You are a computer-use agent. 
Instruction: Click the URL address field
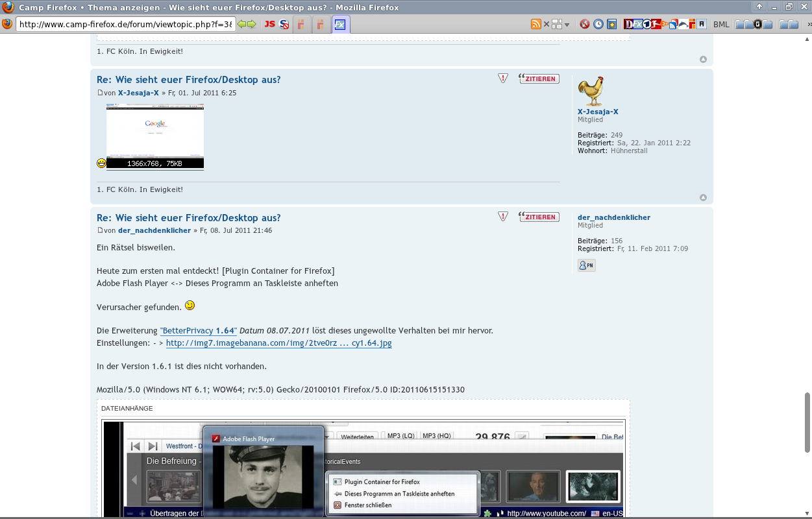point(125,25)
